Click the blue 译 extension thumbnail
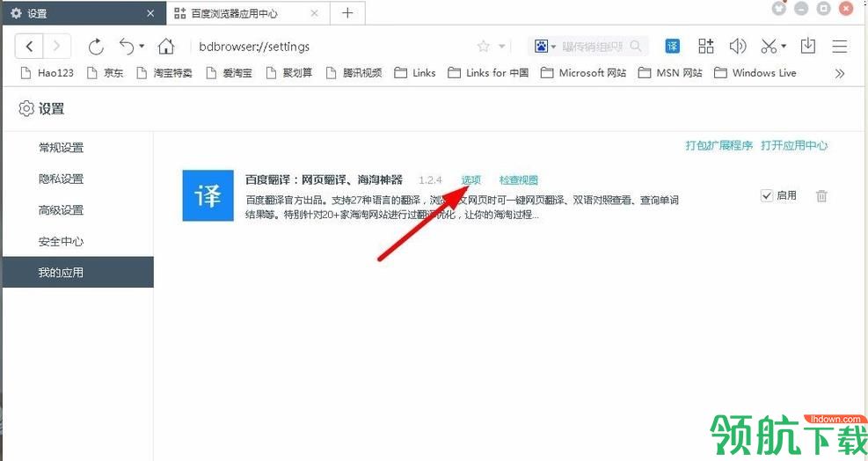The width and height of the screenshot is (868, 461). 208,195
